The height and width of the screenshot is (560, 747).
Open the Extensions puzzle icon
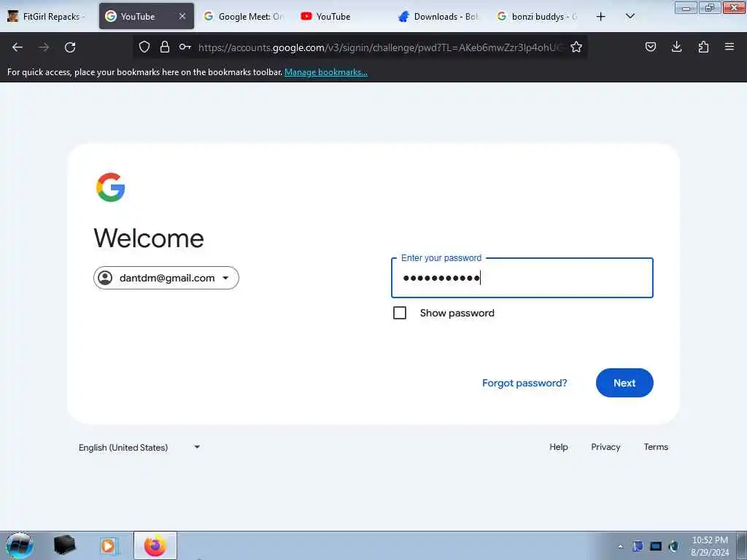click(703, 47)
